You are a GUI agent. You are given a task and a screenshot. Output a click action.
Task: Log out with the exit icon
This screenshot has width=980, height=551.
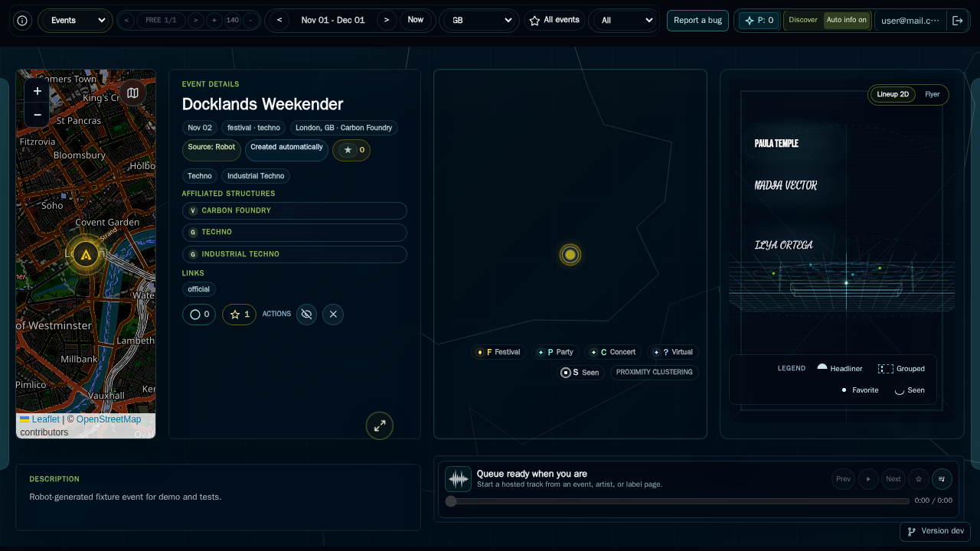point(958,21)
